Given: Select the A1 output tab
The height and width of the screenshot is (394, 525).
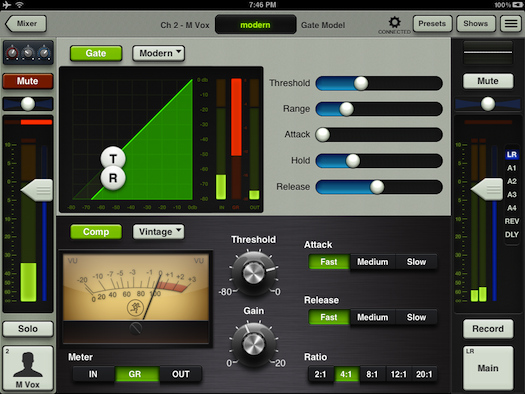Looking at the screenshot, I should (511, 168).
